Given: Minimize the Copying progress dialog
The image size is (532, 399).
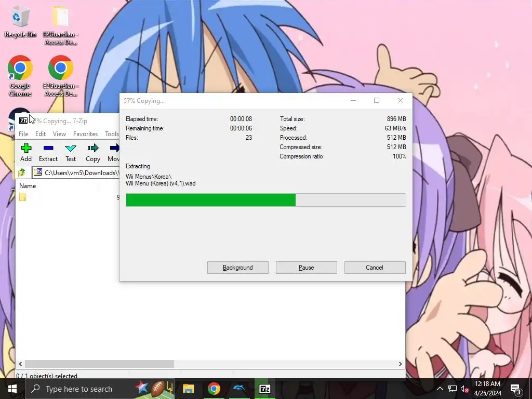Looking at the screenshot, I should point(353,100).
